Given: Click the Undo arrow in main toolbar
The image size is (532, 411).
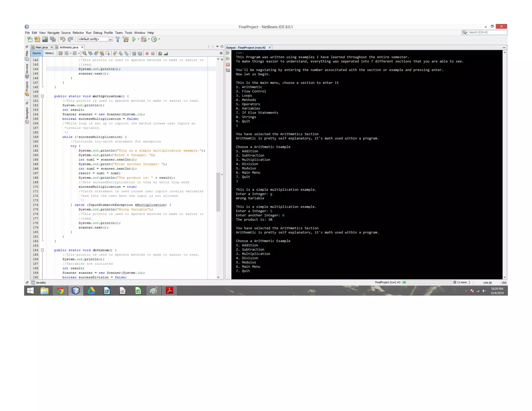Looking at the screenshot, I should coord(63,39).
